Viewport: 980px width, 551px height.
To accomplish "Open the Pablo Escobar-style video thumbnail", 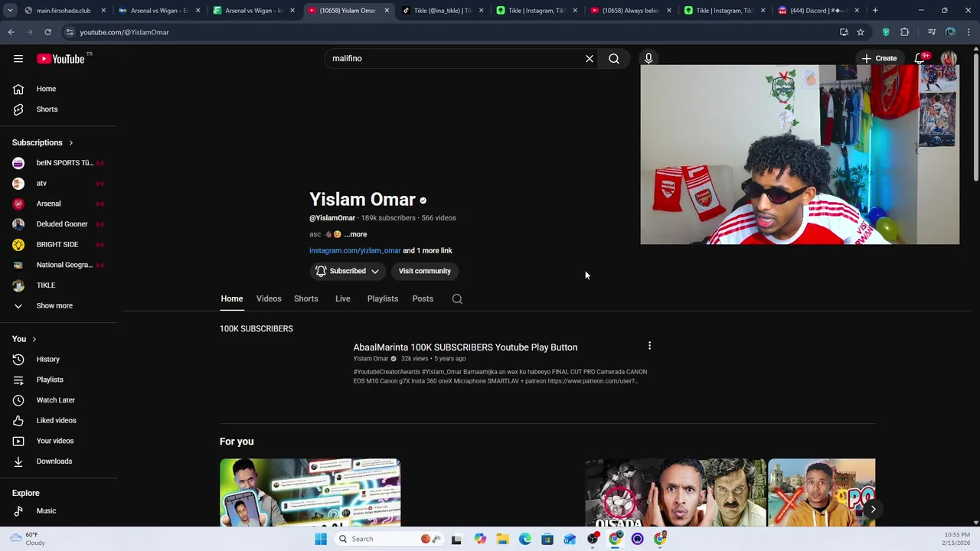I will click(675, 493).
